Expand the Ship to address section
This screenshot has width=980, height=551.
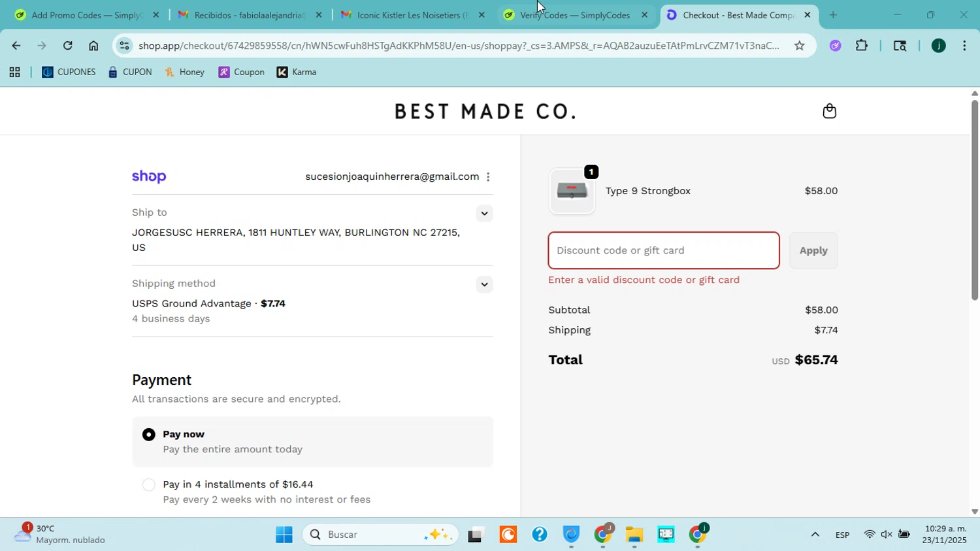[484, 213]
